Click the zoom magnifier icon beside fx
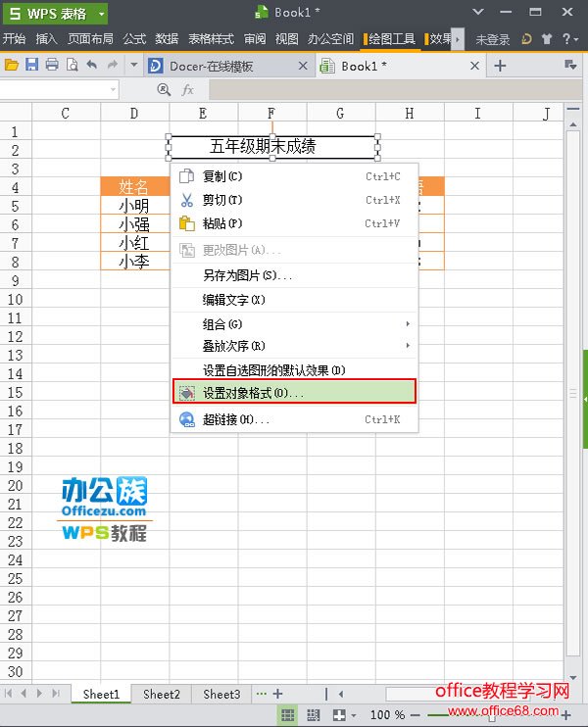 pos(164,89)
